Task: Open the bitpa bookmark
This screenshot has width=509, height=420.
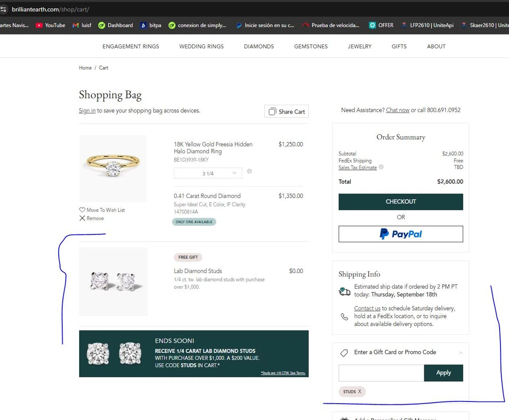Action: pyautogui.click(x=151, y=25)
